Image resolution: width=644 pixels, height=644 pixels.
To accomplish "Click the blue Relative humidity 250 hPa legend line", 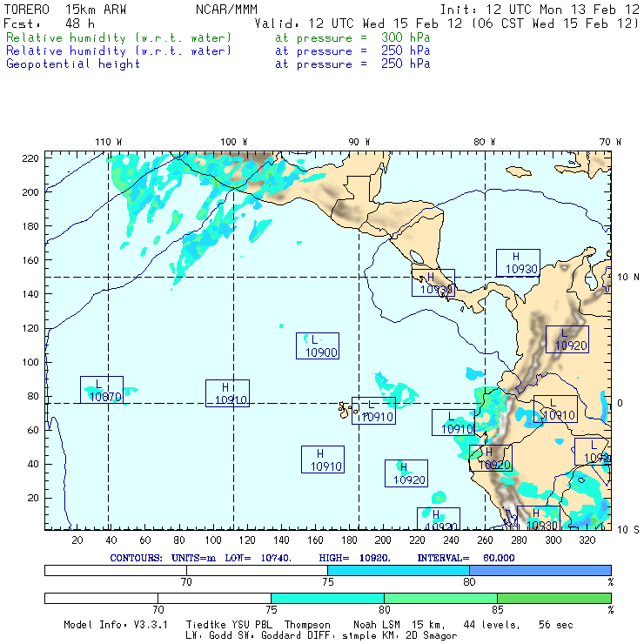I will coord(119,51).
